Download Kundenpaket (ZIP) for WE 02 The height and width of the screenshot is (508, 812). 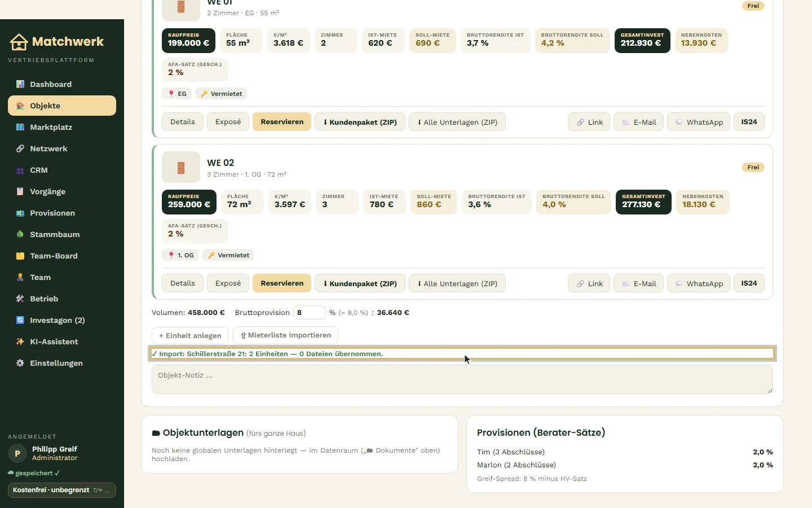360,283
